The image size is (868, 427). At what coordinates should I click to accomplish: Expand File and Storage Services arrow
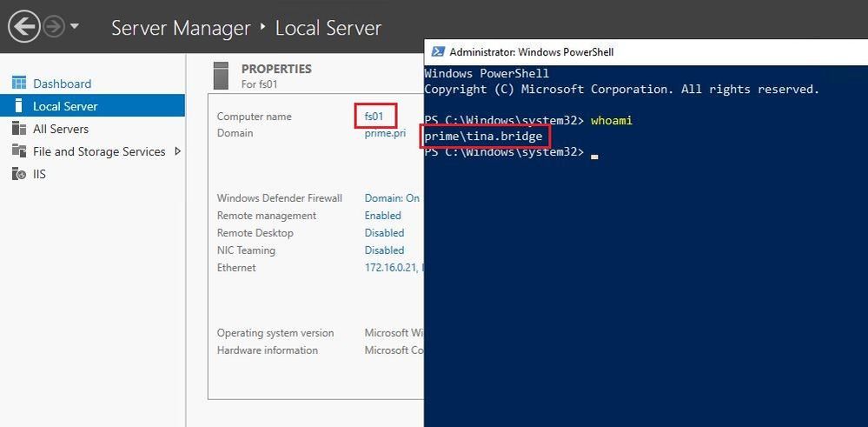177,151
